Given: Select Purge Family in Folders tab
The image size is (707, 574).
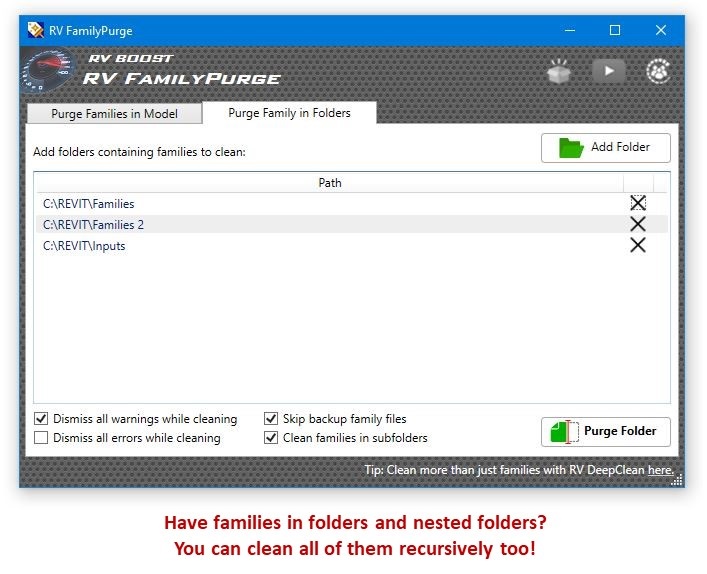Looking at the screenshot, I should click(289, 113).
